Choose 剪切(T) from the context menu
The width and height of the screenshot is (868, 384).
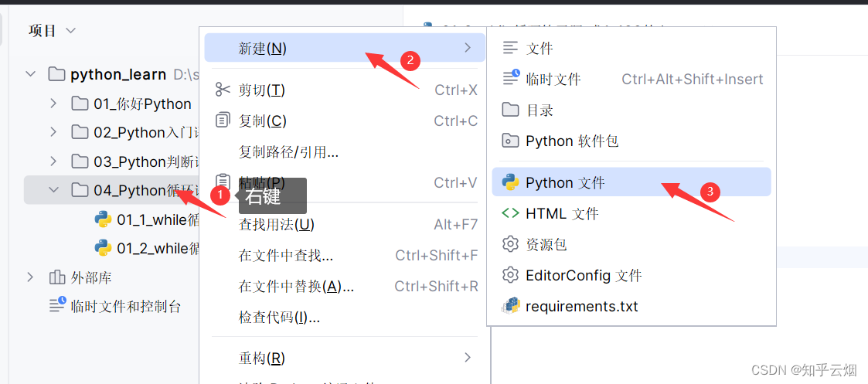tap(345, 90)
